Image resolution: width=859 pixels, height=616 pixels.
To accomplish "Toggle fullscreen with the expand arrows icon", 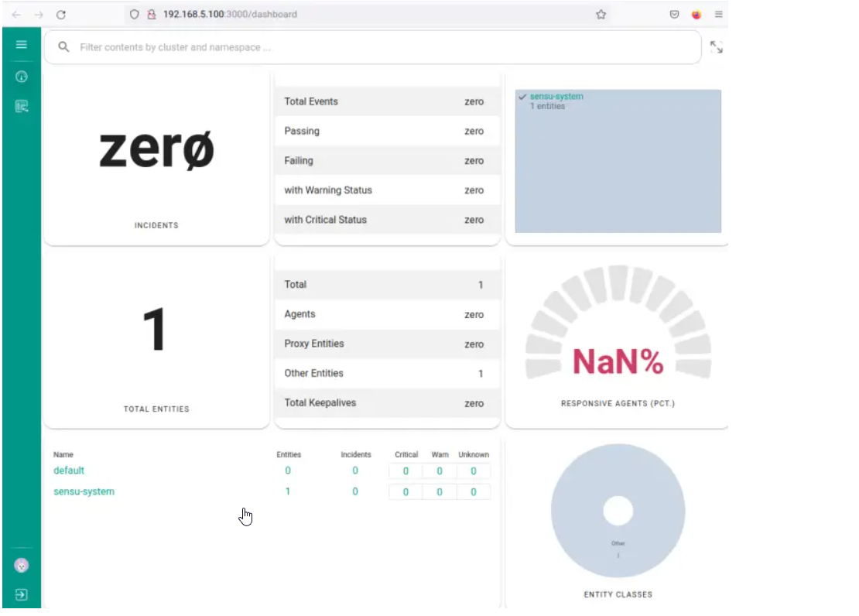I will click(x=716, y=47).
